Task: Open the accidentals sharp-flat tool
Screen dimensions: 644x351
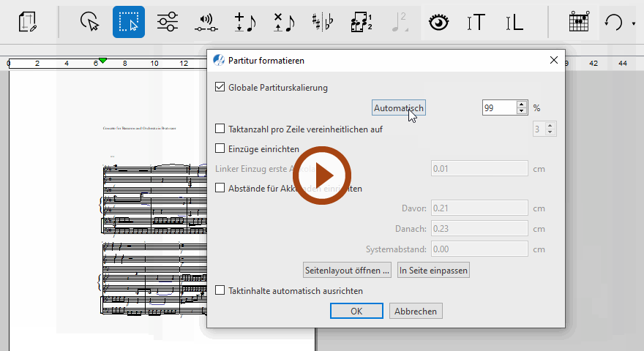Action: click(322, 22)
